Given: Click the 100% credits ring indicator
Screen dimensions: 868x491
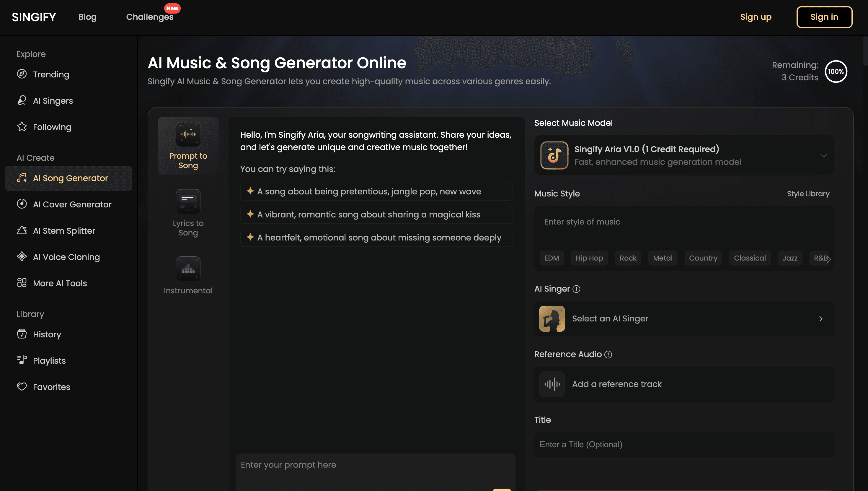Looking at the screenshot, I should click(836, 71).
